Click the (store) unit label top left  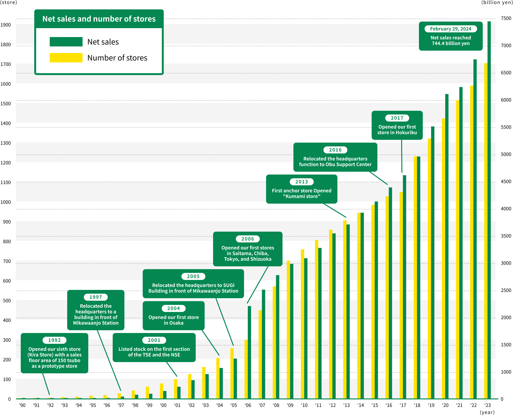click(9, 3)
